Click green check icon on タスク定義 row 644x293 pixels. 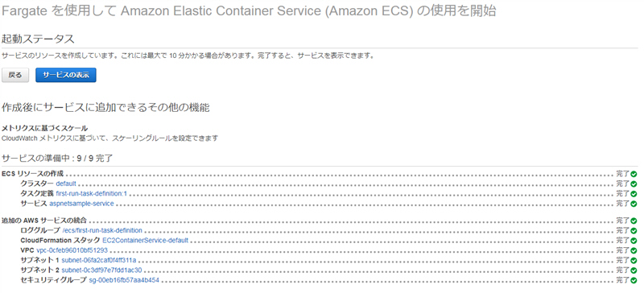634,193
